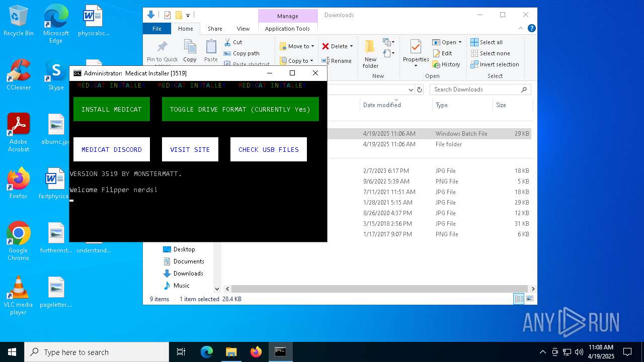Click the Copy icon in ribbon
644x362 pixels.
[x=190, y=51]
